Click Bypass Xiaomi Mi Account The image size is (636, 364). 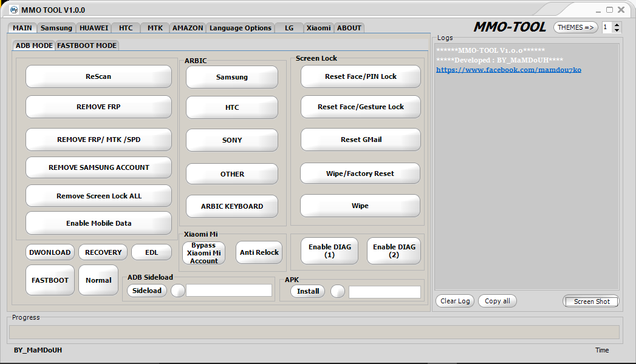(x=203, y=253)
